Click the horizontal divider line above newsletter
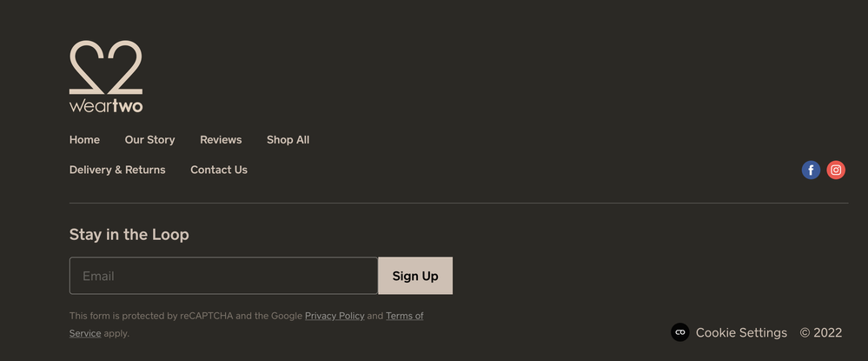 click(x=458, y=203)
